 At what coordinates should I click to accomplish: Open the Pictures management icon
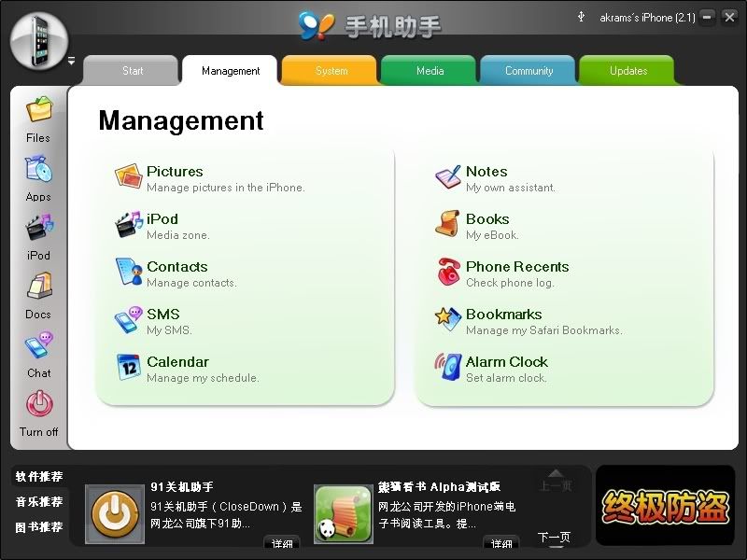(x=129, y=176)
